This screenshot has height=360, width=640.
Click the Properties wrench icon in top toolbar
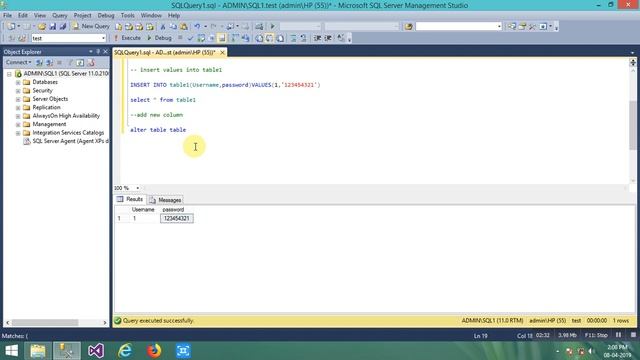pyautogui.click(x=532, y=26)
